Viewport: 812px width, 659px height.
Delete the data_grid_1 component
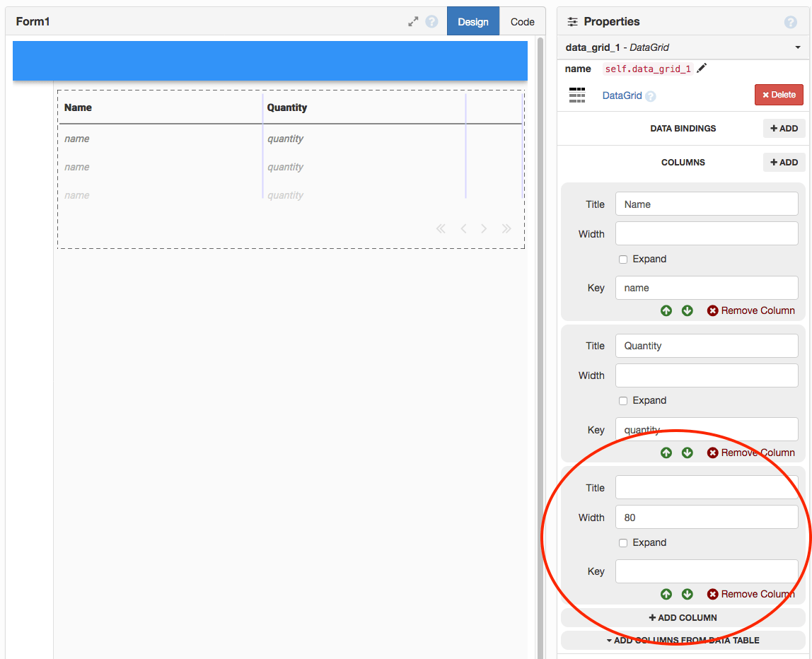[x=779, y=95]
